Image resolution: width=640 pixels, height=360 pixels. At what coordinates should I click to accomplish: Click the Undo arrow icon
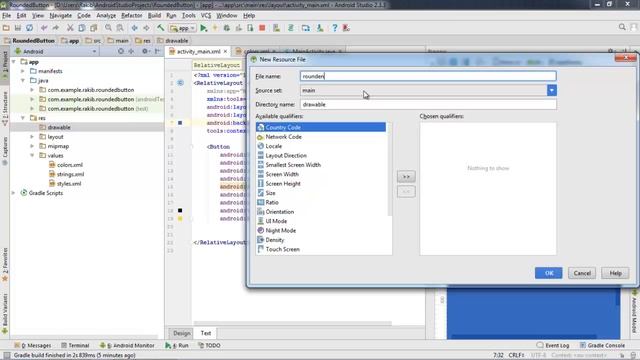(x=44, y=28)
